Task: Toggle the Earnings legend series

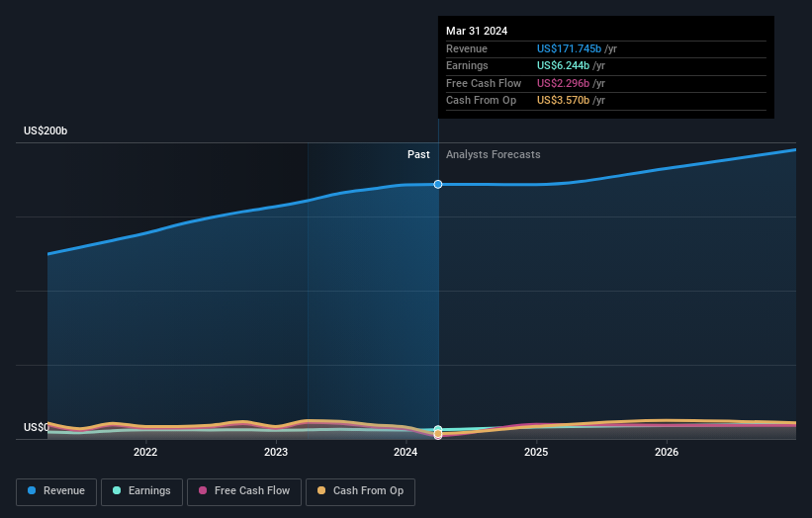Action: tap(141, 491)
